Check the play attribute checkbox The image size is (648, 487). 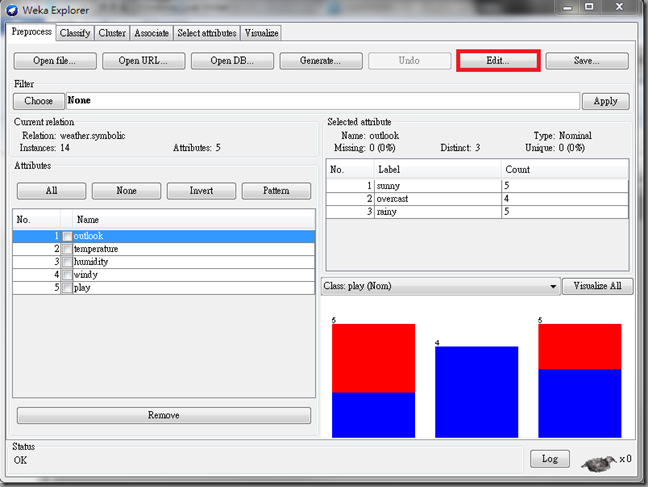[67, 288]
